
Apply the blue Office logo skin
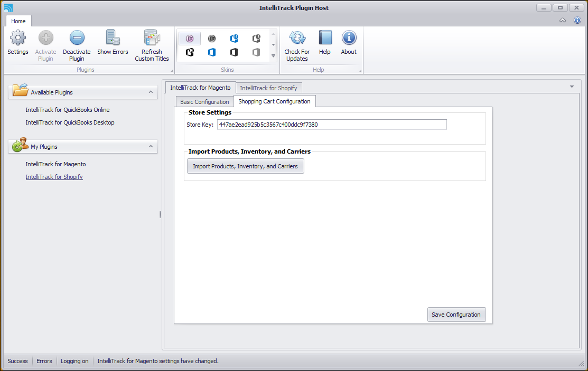212,52
